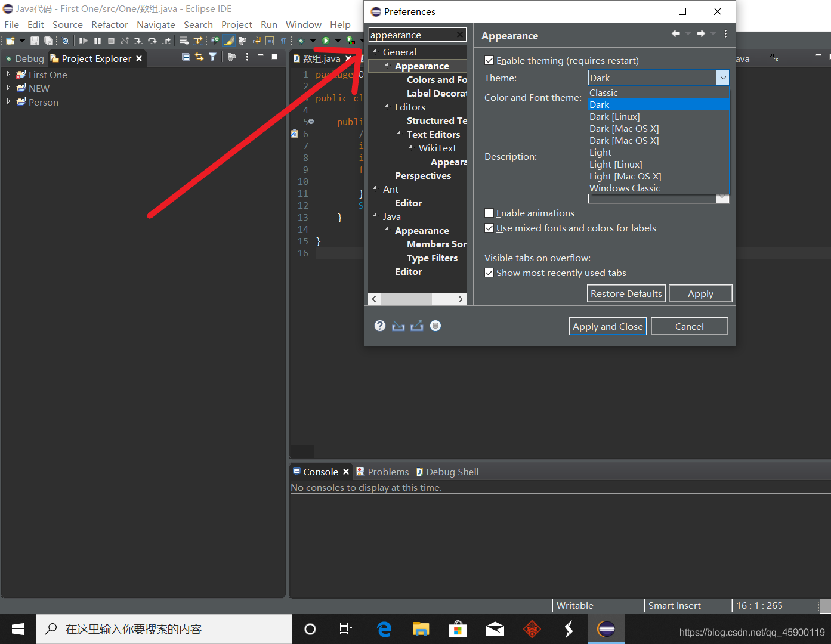Click the Step Into icon
Image resolution: width=831 pixels, height=644 pixels.
coord(138,41)
